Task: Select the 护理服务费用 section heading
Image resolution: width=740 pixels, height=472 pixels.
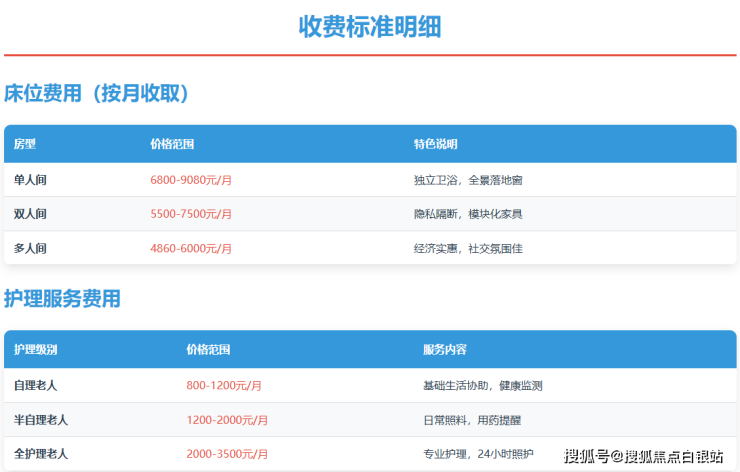Action: [x=62, y=298]
